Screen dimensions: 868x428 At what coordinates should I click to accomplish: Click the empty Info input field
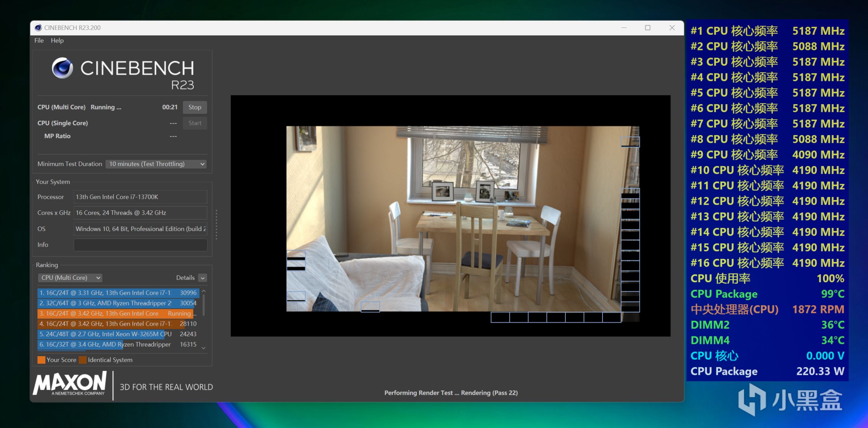140,245
